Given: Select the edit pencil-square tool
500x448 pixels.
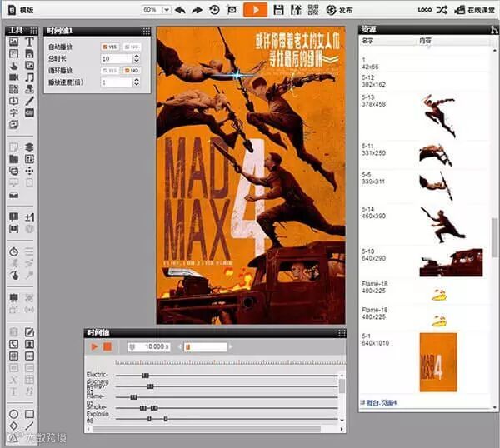Looking at the screenshot, I should coord(29,332).
